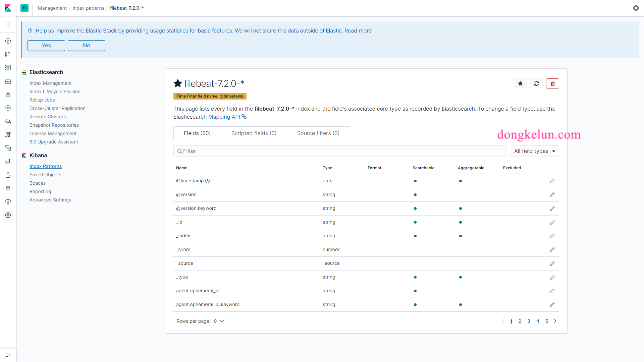Open SIEM lock icon in sidebar
The height and width of the screenshot is (362, 644).
click(x=8, y=175)
